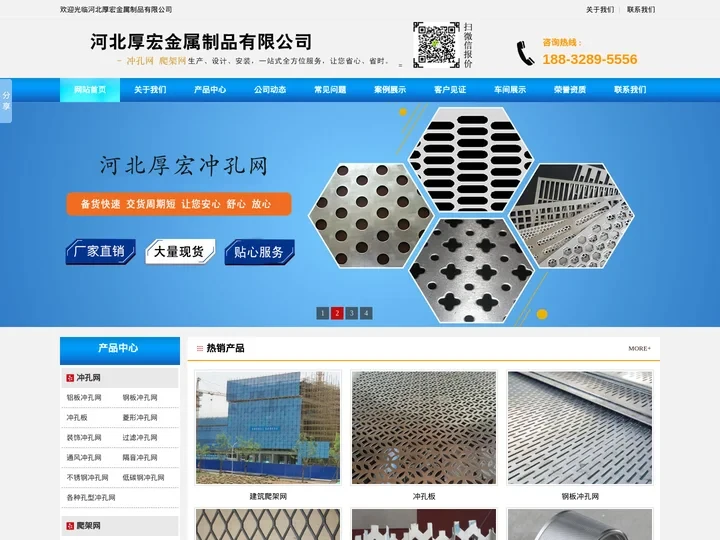Click 钢板冲孔网 caption under product image

coord(580,496)
